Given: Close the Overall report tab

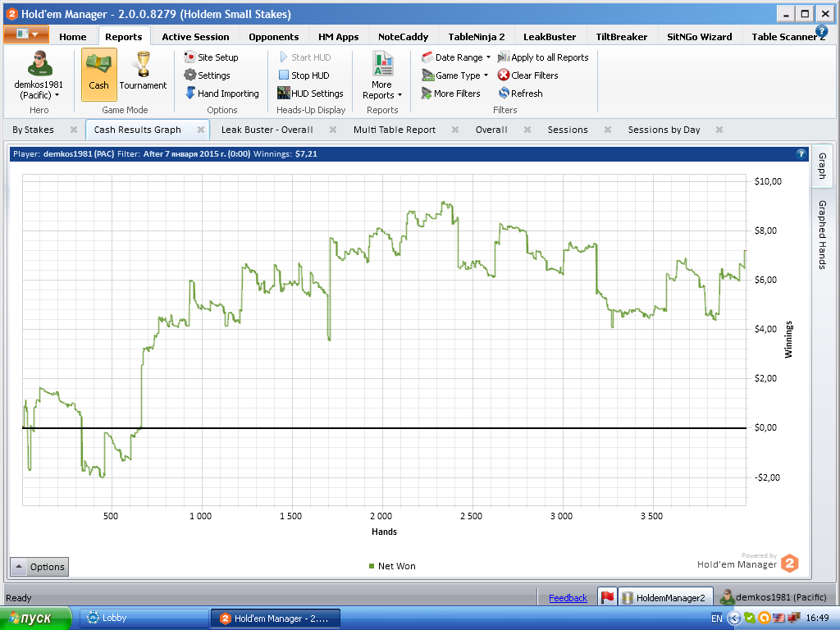Looking at the screenshot, I should point(527,130).
